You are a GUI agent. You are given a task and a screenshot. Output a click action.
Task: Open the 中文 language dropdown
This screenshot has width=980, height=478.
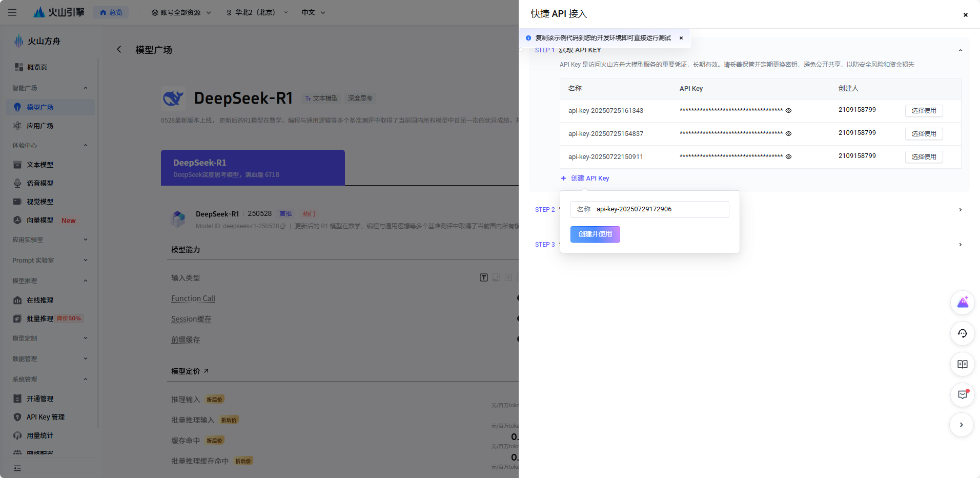point(314,12)
